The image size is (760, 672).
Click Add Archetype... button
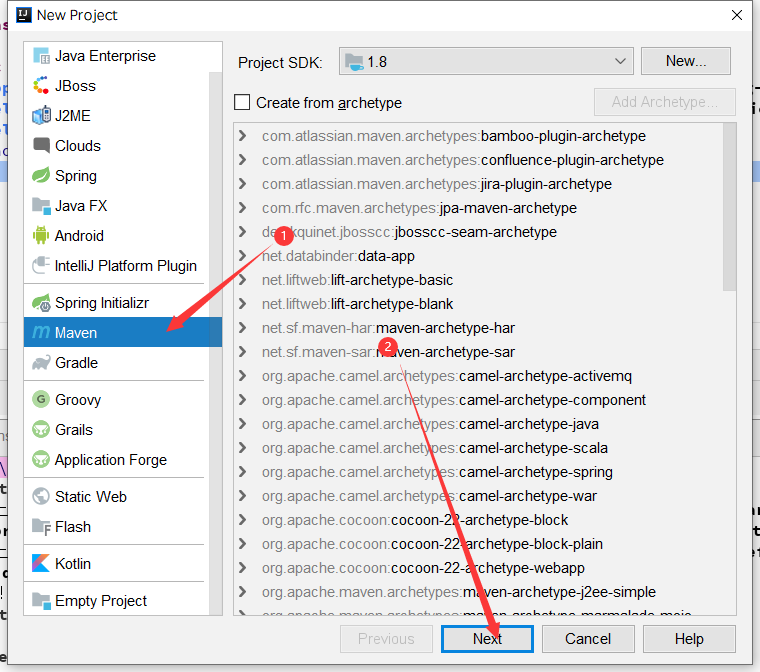point(665,102)
